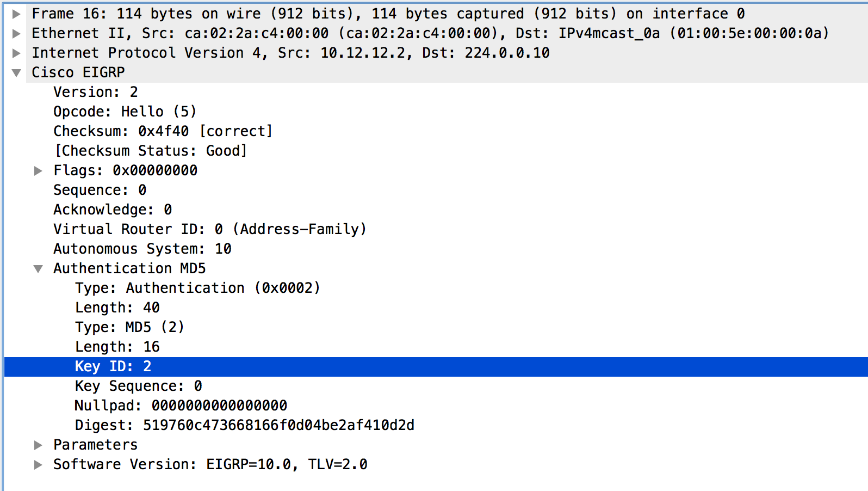Highlight the Autonomous System: 10 field

point(142,249)
